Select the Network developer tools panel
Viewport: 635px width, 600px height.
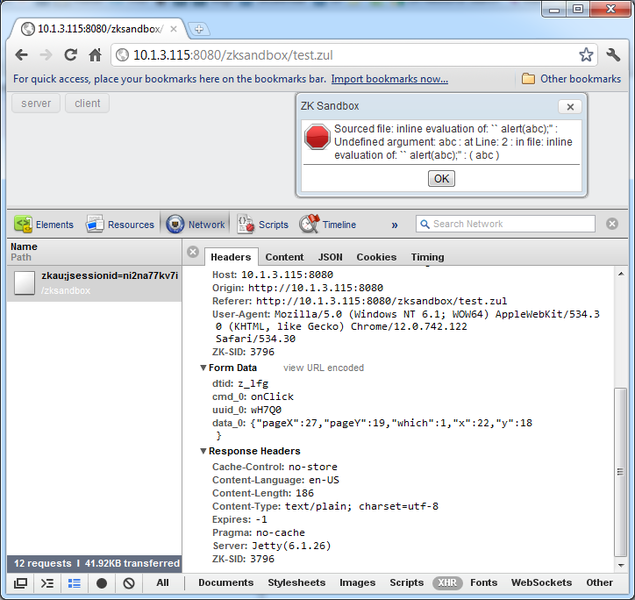pyautogui.click(x=196, y=224)
